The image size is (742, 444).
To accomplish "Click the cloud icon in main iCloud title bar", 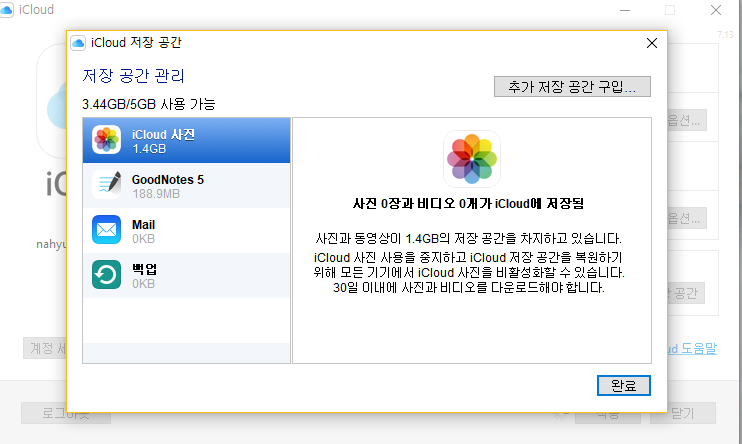I will click(x=10, y=11).
